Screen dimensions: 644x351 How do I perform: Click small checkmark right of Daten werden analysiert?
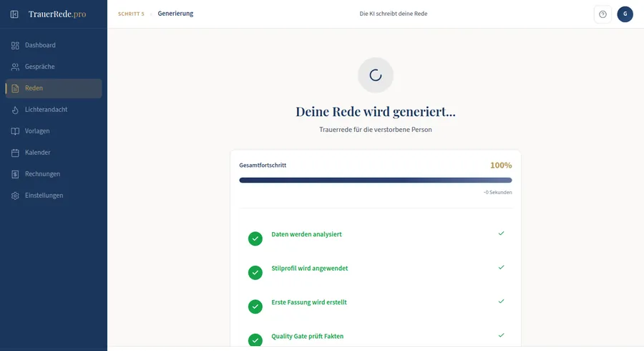point(501,234)
